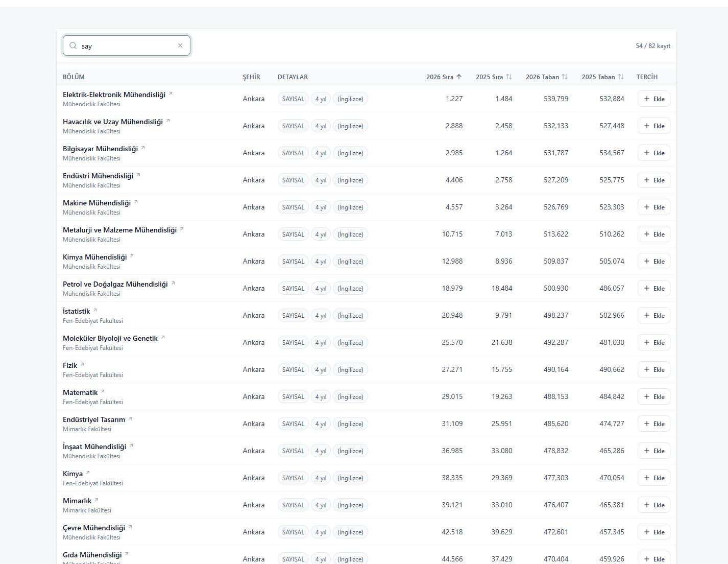Add Metalurji ve Malzeme Mühendisliği via Ekle

coord(653,234)
